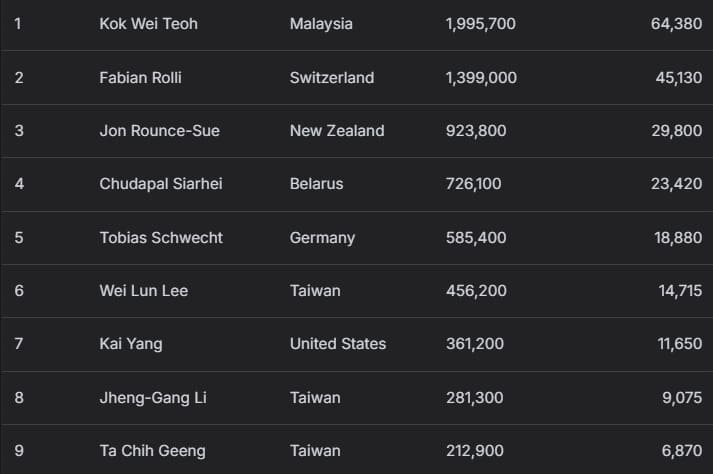The width and height of the screenshot is (713, 474).
Task: Open Jon Rounce-Sue's player entry
Action: click(x=160, y=131)
